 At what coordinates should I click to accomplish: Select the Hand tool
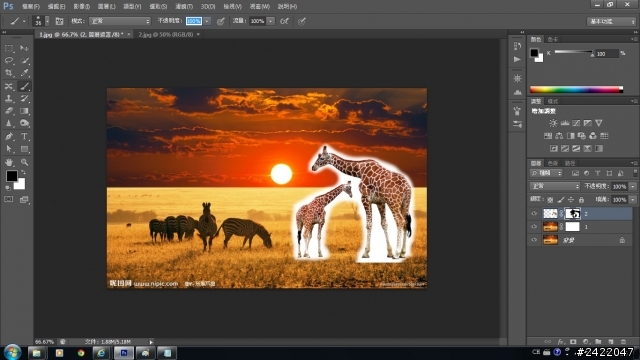click(x=9, y=162)
